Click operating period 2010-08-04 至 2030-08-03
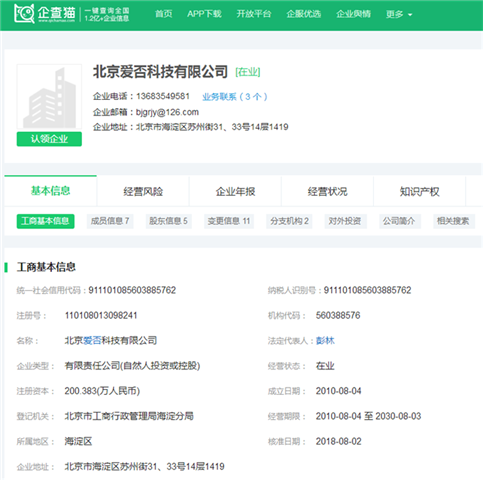This screenshot has width=483, height=480. coord(368,416)
